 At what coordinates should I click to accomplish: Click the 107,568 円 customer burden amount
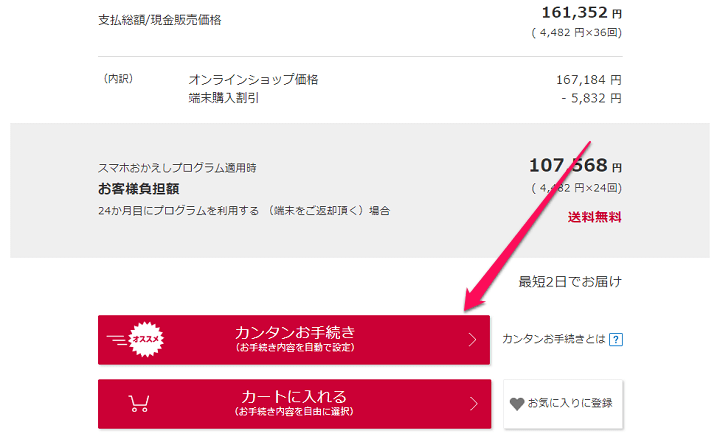575,165
